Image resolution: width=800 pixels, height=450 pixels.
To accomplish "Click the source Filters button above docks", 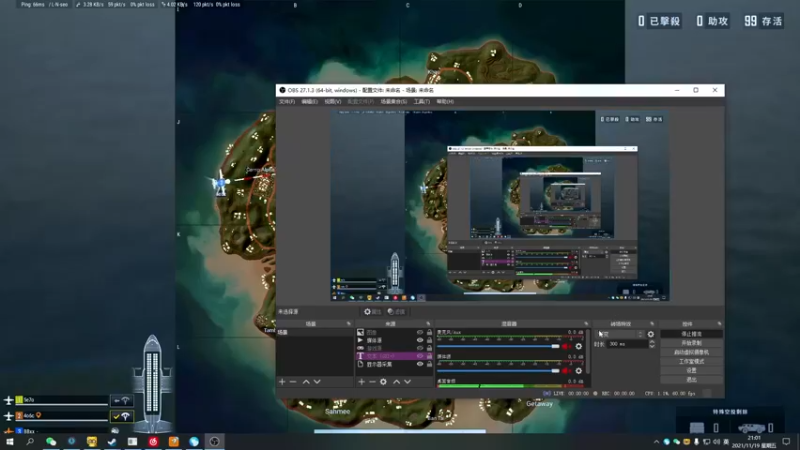I will tap(396, 312).
